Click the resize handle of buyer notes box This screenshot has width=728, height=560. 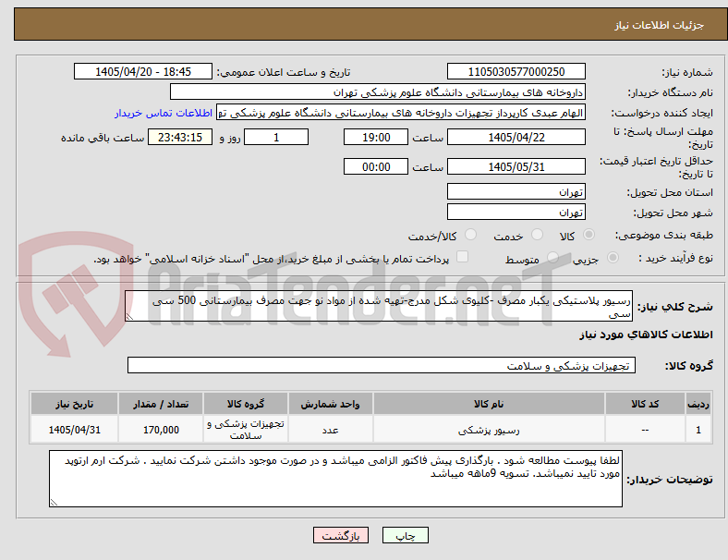tap(54, 502)
